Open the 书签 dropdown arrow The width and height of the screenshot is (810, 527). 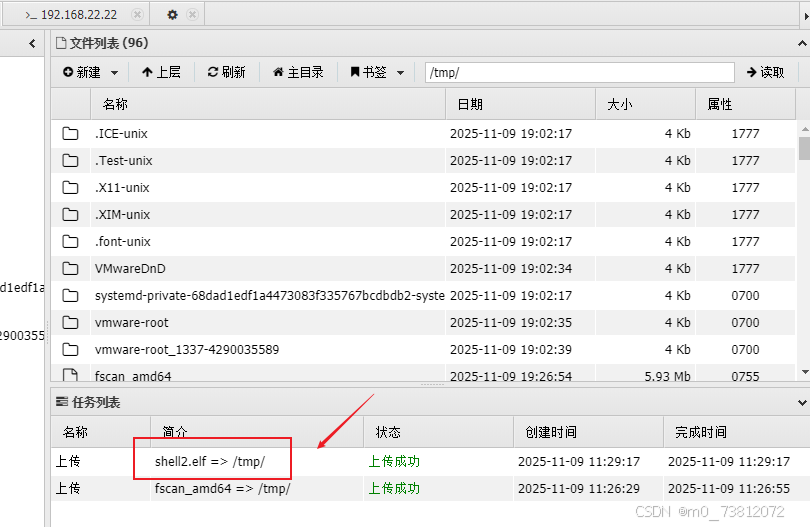[400, 73]
